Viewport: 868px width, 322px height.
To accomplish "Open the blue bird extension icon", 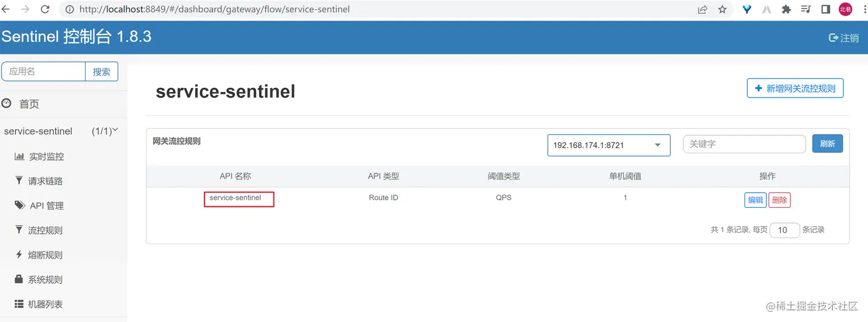I will tap(747, 9).
